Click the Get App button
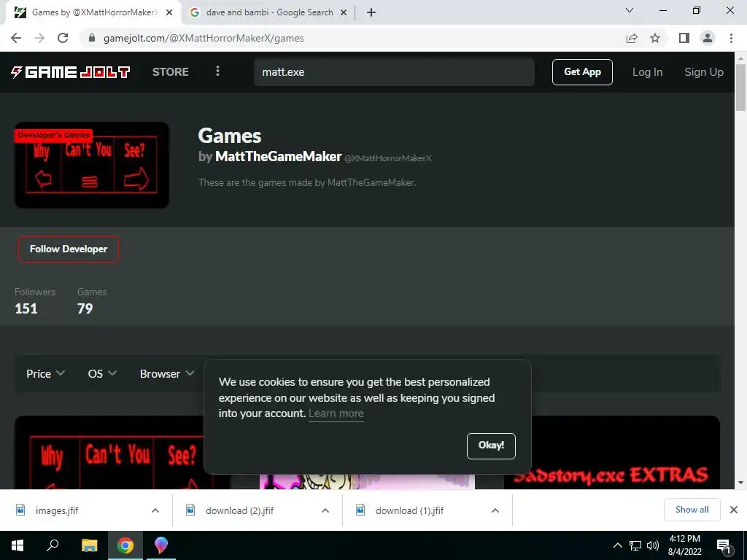Screen dimensions: 747x560 [x=582, y=72]
